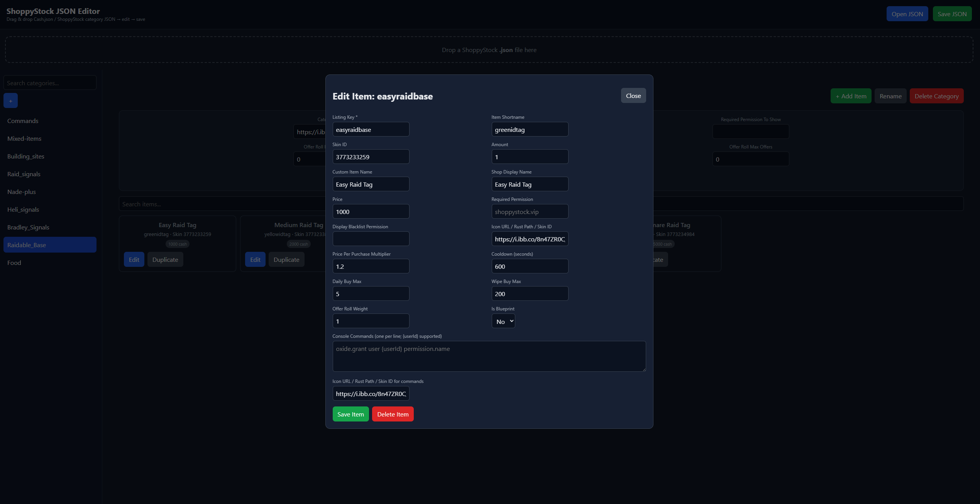Click the JSON file drop zone
The width and height of the screenshot is (980, 504).
(489, 50)
